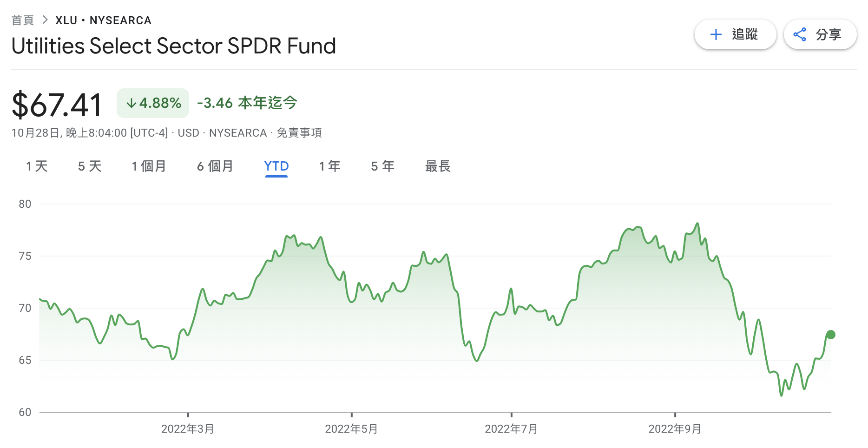Click the 75 y-axis label

point(25,256)
